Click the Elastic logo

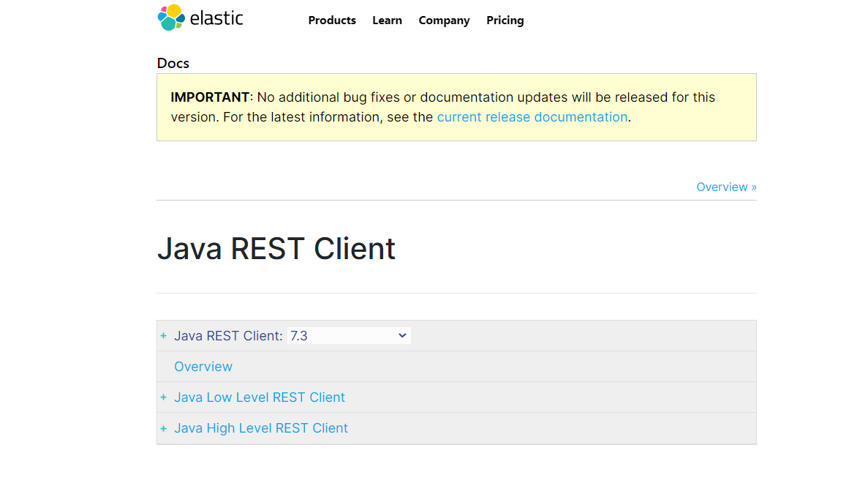coord(200,18)
